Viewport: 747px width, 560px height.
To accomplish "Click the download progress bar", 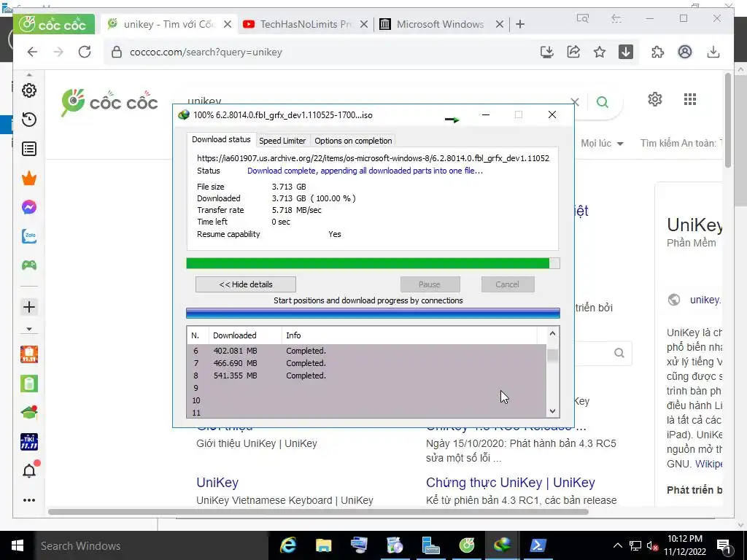I will (373, 263).
